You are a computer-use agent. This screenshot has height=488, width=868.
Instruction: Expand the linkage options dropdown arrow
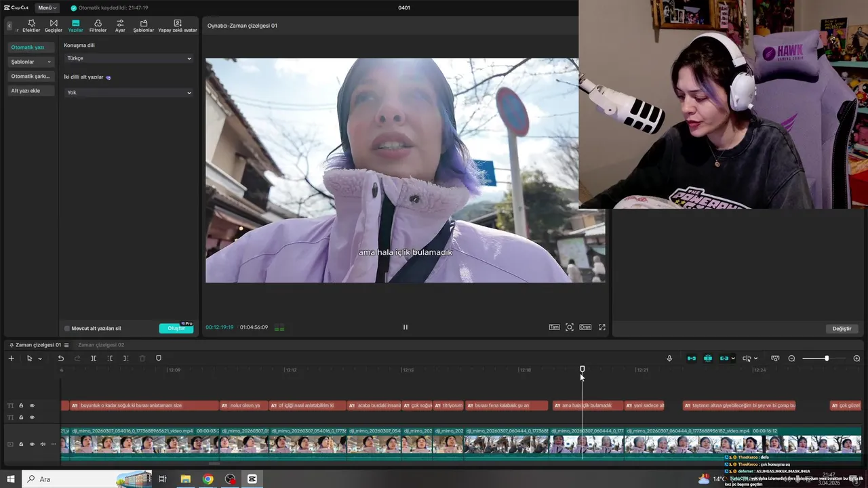pos(733,359)
